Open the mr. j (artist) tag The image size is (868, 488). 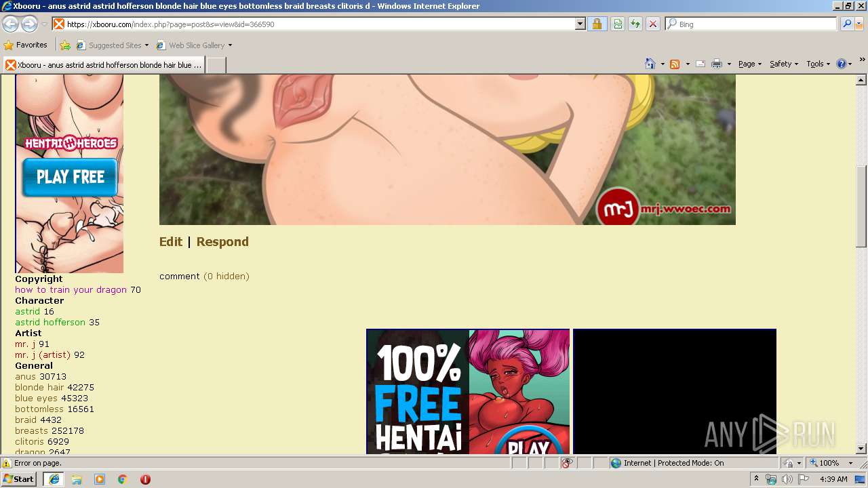[x=43, y=355]
